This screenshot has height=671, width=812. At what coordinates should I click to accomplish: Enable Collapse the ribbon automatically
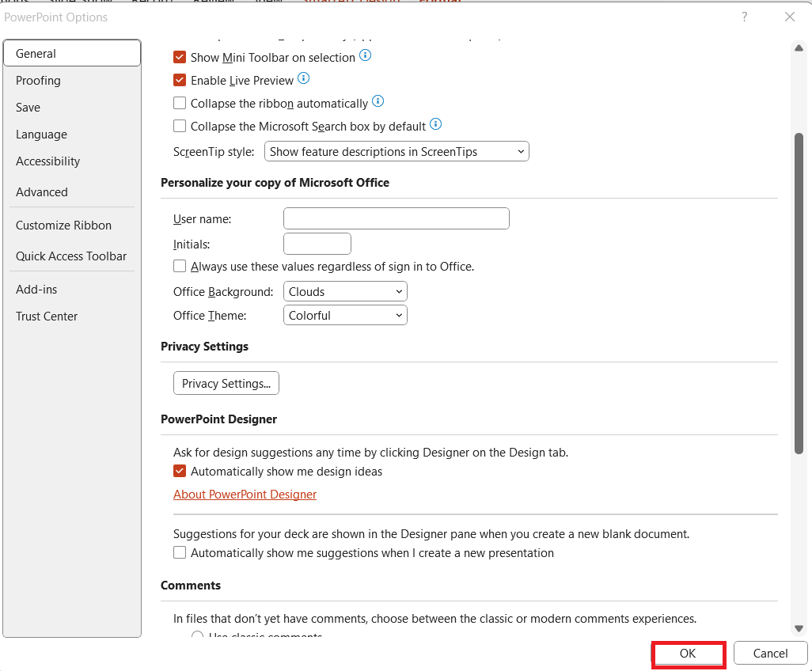click(x=180, y=103)
